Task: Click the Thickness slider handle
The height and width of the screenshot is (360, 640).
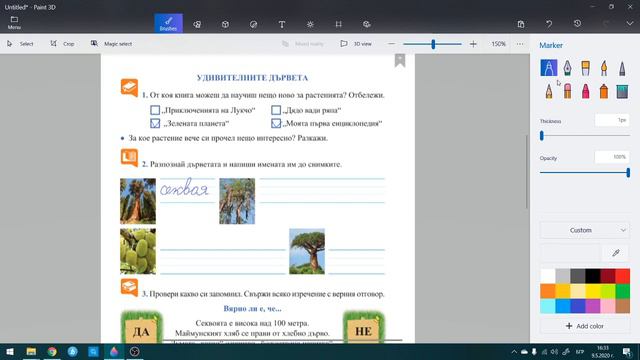Action: click(x=542, y=136)
